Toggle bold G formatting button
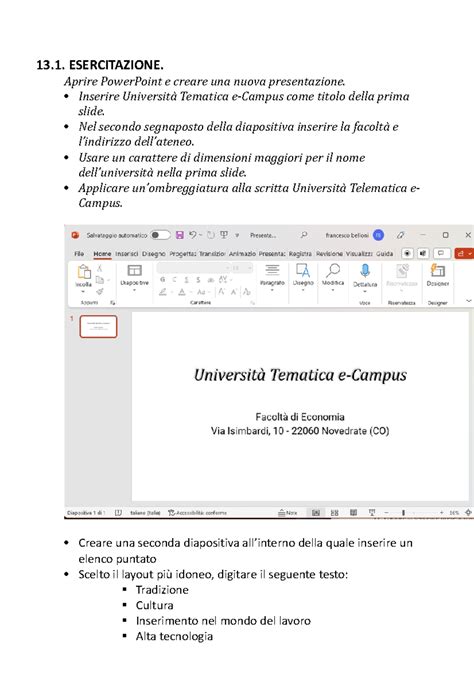Screen dimensions: 474x690 coord(162,280)
